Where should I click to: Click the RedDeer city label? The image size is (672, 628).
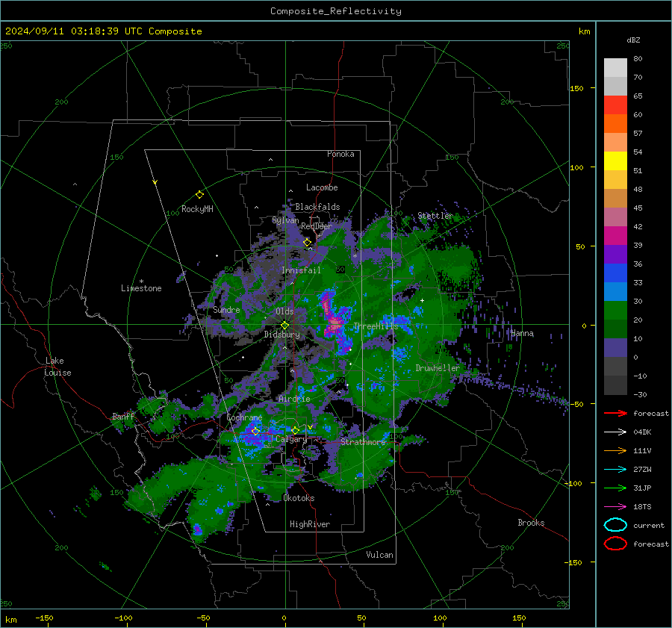point(317,226)
